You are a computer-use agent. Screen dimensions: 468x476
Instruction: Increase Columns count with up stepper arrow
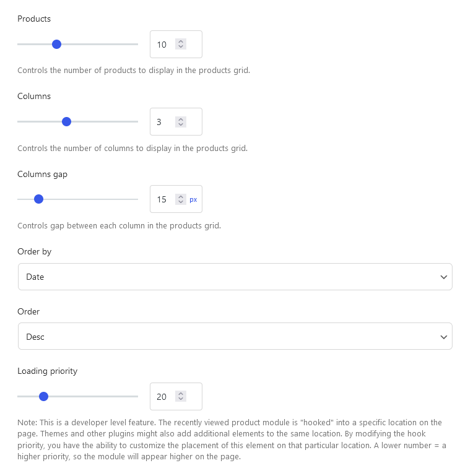180,119
